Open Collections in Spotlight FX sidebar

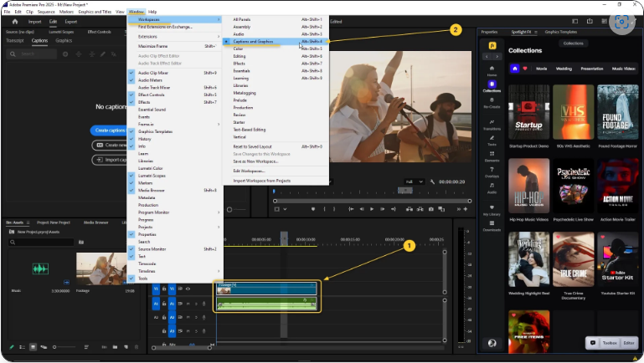pos(492,86)
